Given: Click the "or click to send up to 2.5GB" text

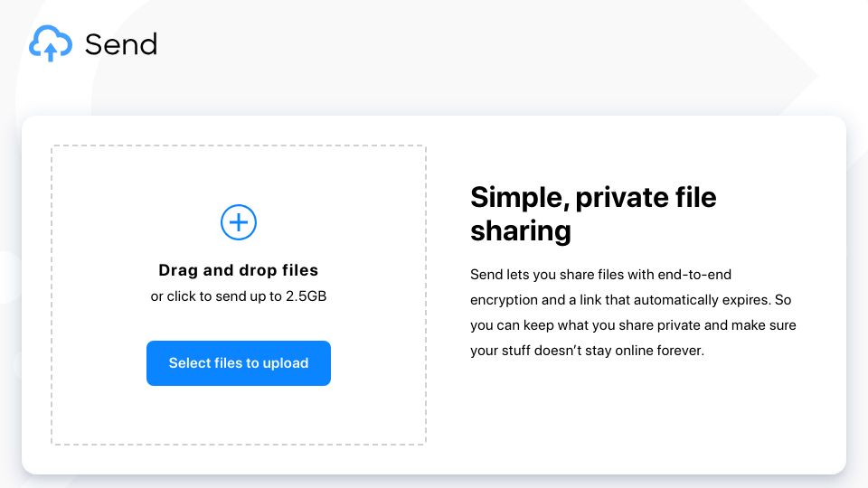Looking at the screenshot, I should [x=239, y=296].
